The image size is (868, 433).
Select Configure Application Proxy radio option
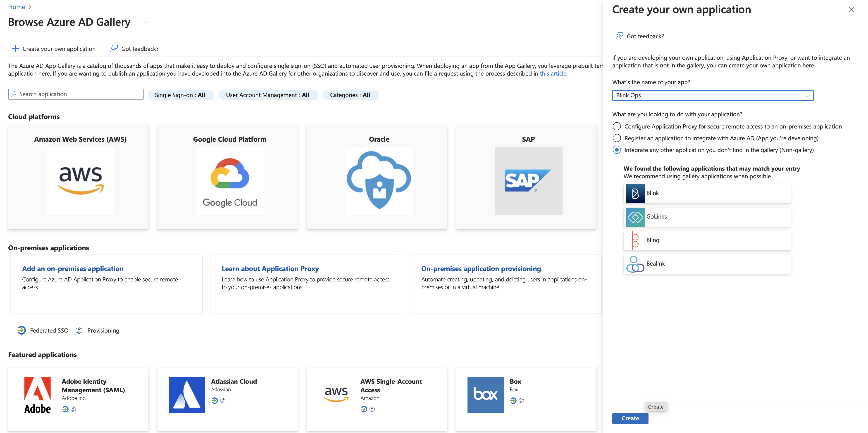pyautogui.click(x=617, y=126)
